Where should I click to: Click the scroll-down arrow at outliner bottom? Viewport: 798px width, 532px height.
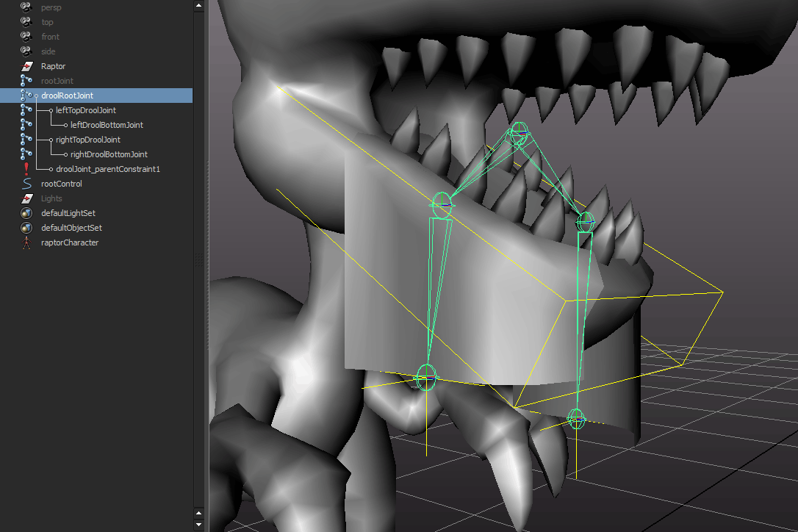click(x=199, y=525)
